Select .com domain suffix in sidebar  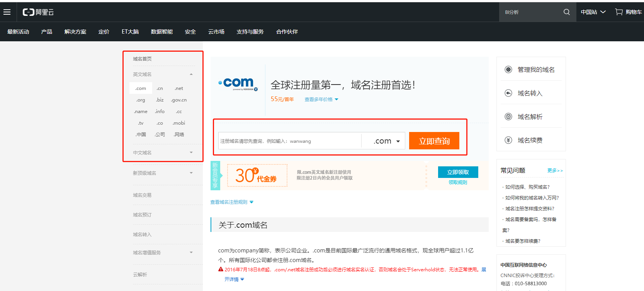coord(141,88)
